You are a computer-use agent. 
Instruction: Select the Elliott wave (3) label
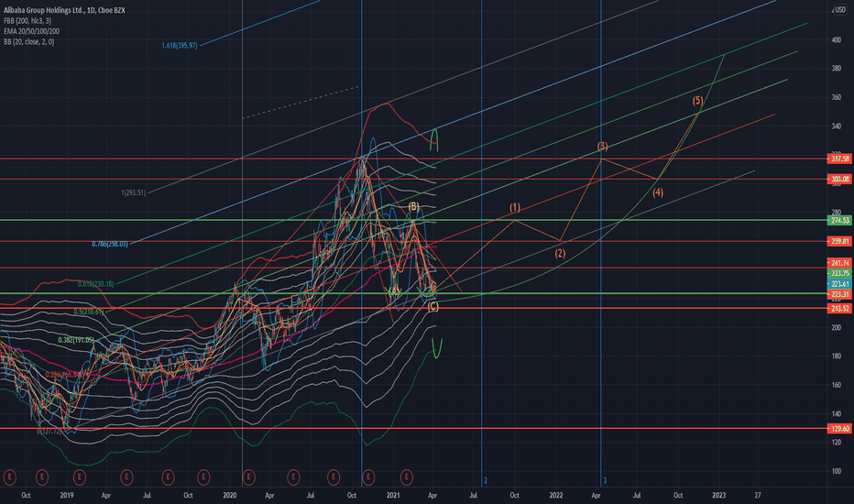602,146
